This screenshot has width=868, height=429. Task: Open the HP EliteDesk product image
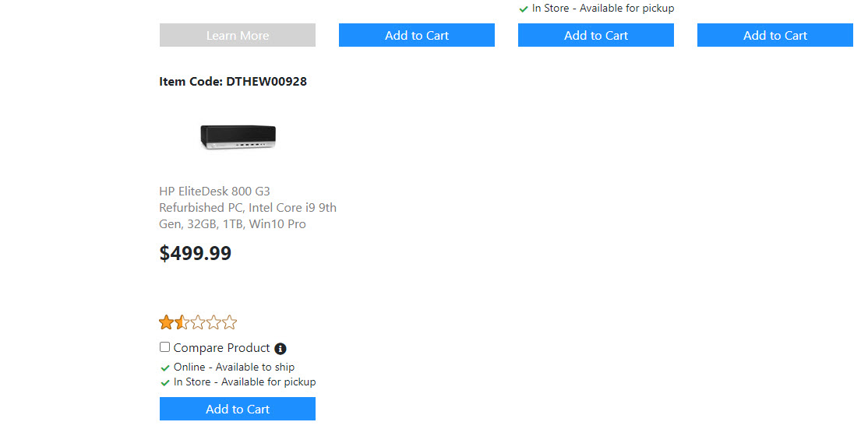coord(238,137)
